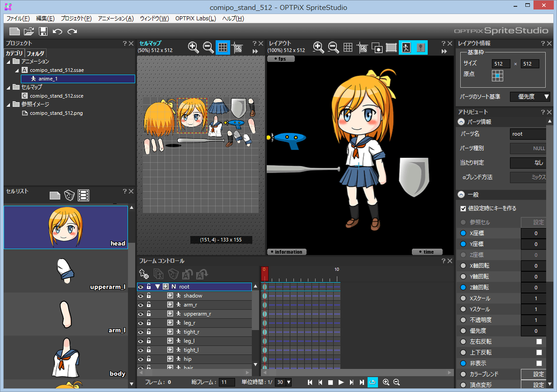
Task: Zoom out on the timeline
Action: click(x=397, y=382)
